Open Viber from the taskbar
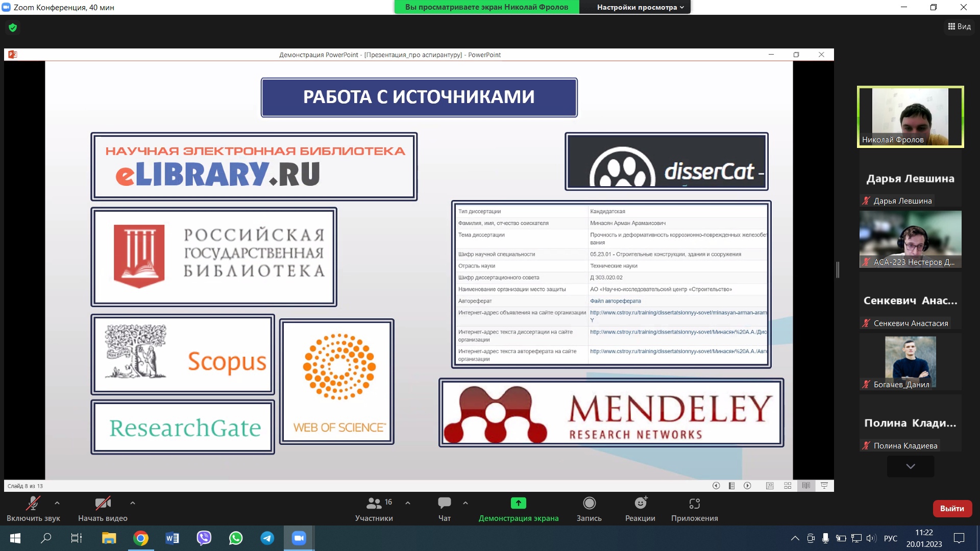Screen dimensions: 980x551 [x=204, y=538]
